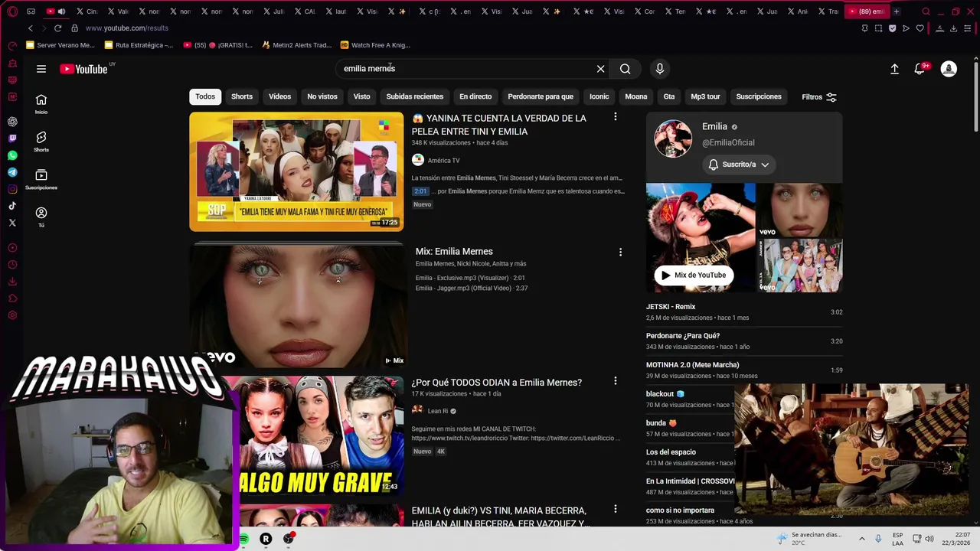Viewport: 980px width, 551px height.
Task: Open the América TV channel link
Action: click(x=443, y=161)
